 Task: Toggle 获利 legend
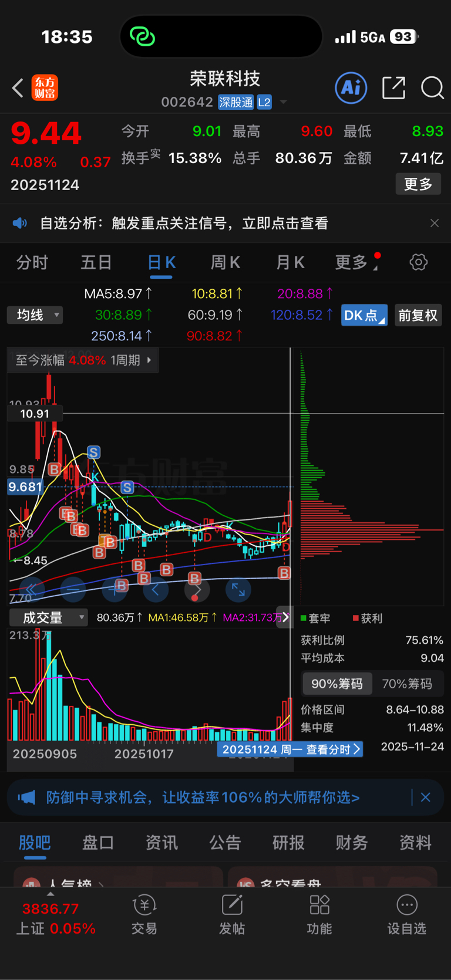[368, 619]
